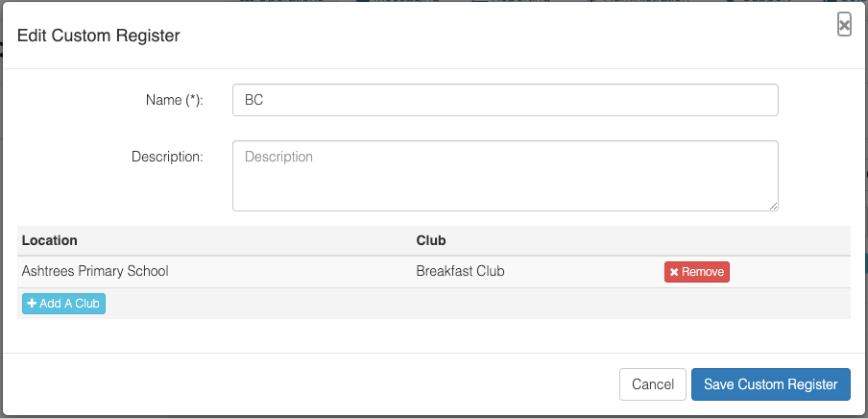Click the Name input field containing BC
The image size is (868, 419).
[505, 100]
